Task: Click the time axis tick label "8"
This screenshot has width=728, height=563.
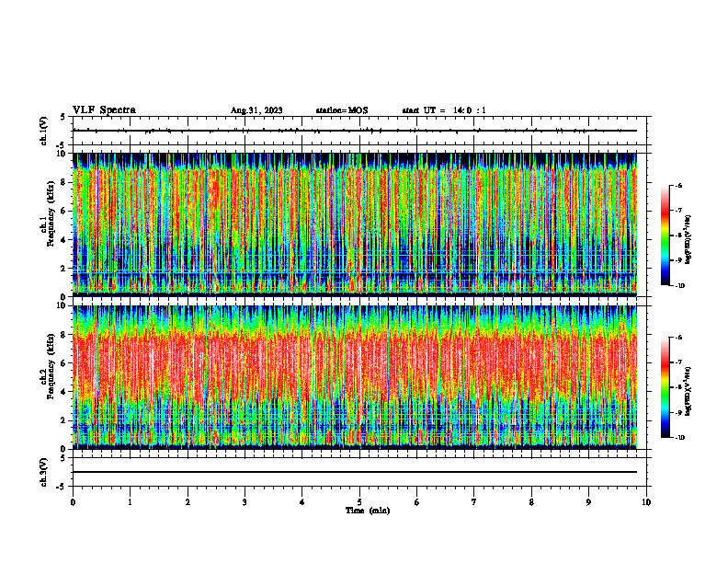Action: [531, 502]
